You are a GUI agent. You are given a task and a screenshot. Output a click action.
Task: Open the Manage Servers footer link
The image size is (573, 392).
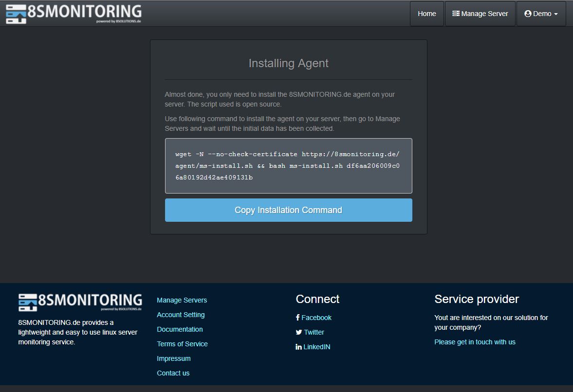(182, 300)
